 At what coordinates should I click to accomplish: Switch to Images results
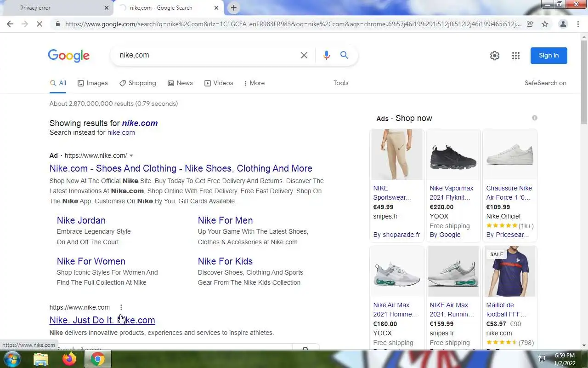[92, 83]
